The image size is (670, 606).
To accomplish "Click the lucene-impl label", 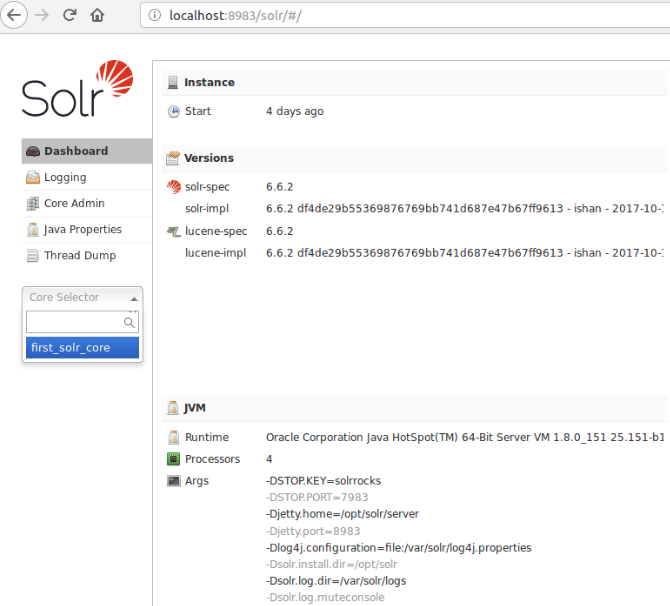I will [x=215, y=253].
